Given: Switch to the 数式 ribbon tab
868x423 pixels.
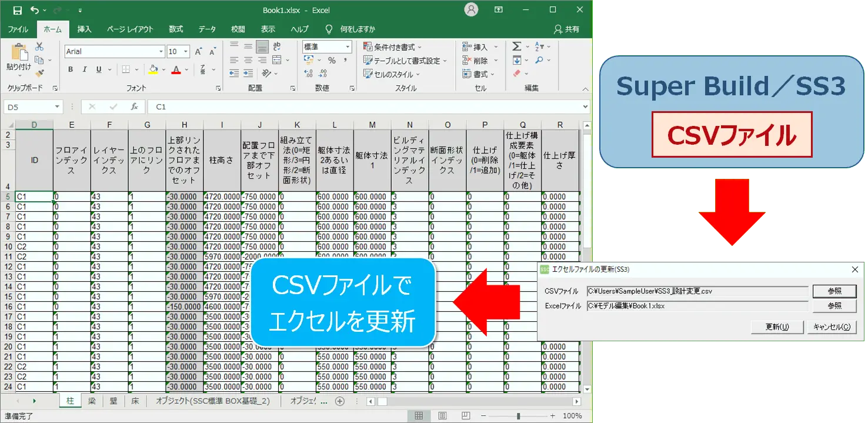Looking at the screenshot, I should [176, 29].
